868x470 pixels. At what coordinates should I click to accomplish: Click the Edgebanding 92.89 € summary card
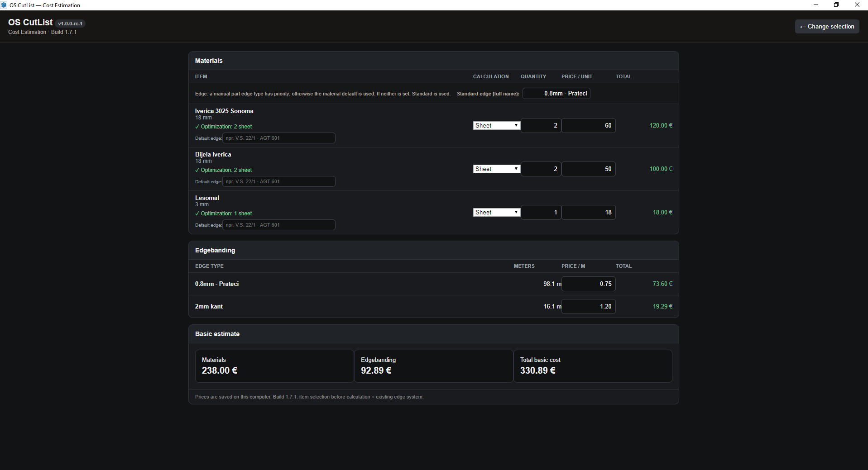pyautogui.click(x=433, y=366)
